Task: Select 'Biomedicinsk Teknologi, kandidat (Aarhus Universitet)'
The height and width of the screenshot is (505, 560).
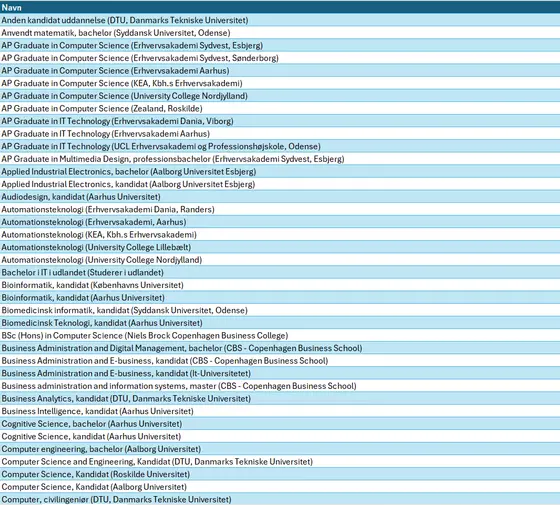Action: (280, 323)
